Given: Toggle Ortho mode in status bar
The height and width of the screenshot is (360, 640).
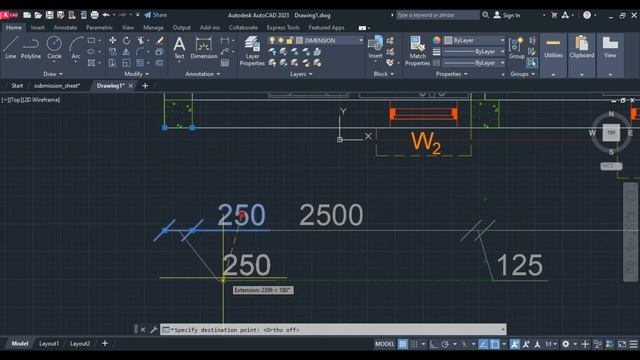Looking at the screenshot, I should click(433, 344).
